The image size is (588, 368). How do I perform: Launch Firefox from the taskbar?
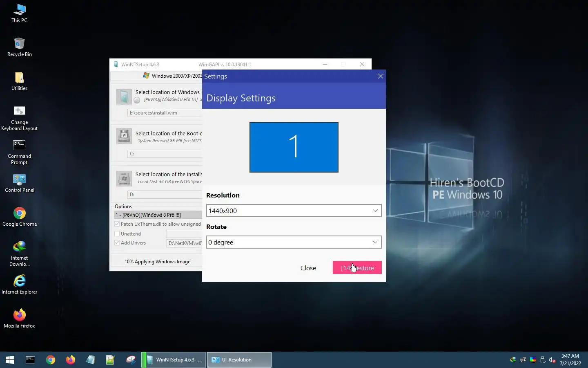click(71, 360)
